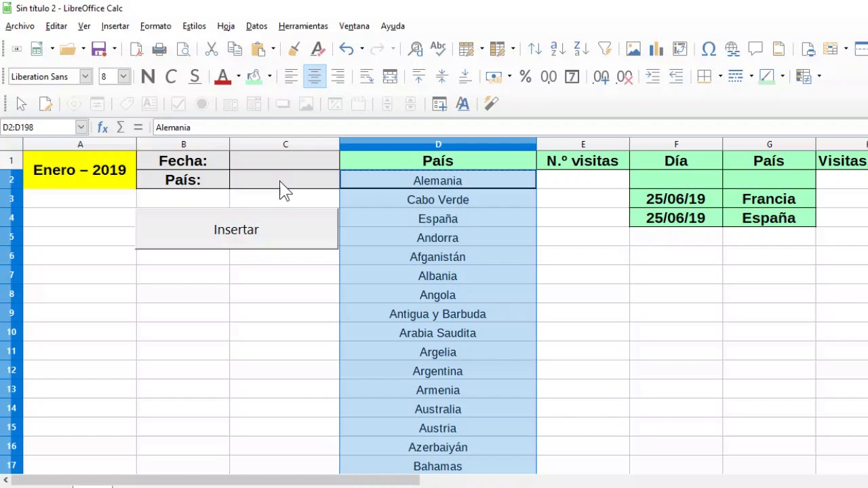Select column D header
868x488 pixels.
(438, 144)
